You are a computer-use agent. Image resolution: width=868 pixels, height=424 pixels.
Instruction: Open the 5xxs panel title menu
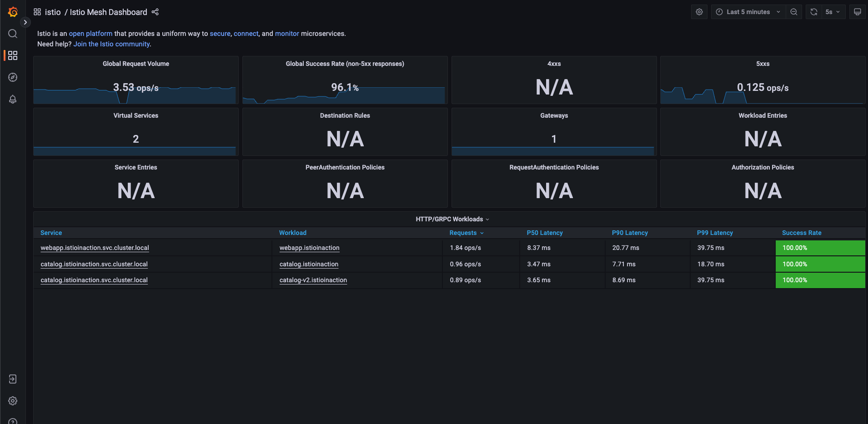(x=763, y=64)
